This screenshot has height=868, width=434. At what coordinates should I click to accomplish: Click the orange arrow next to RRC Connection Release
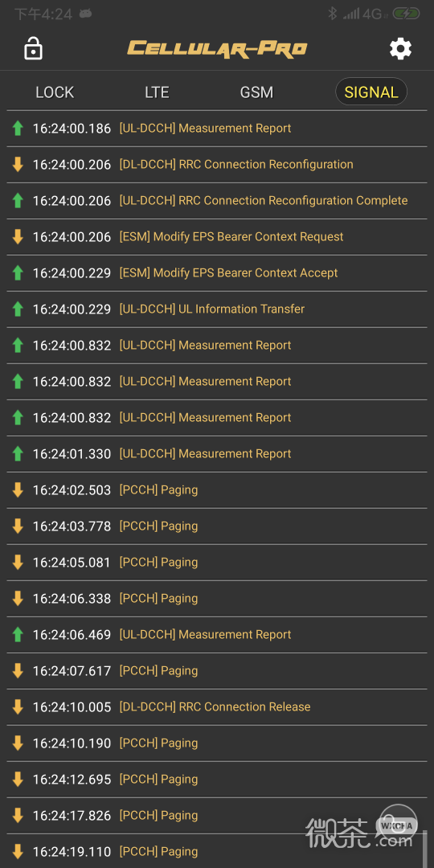[x=18, y=707]
